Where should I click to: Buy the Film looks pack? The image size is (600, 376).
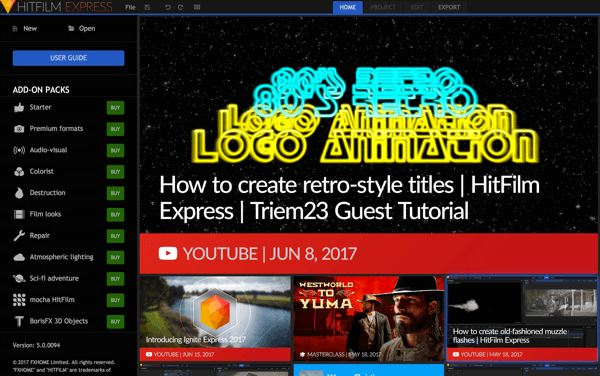[x=115, y=215]
